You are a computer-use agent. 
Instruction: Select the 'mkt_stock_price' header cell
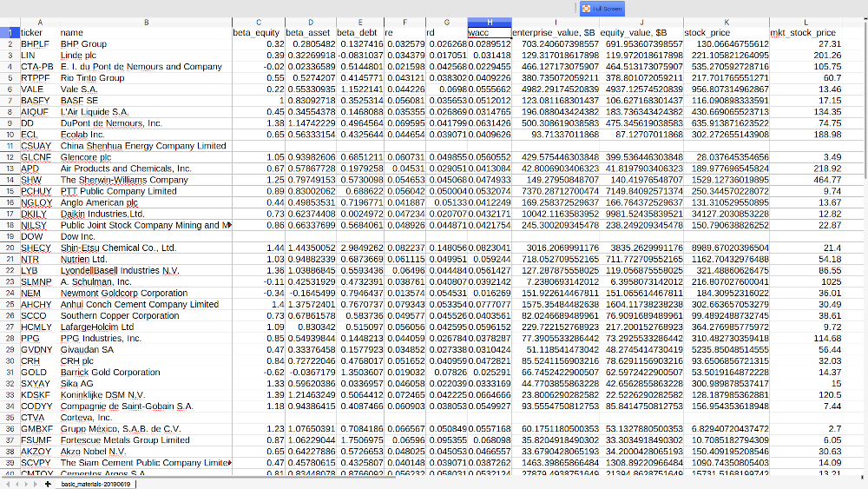tap(806, 33)
